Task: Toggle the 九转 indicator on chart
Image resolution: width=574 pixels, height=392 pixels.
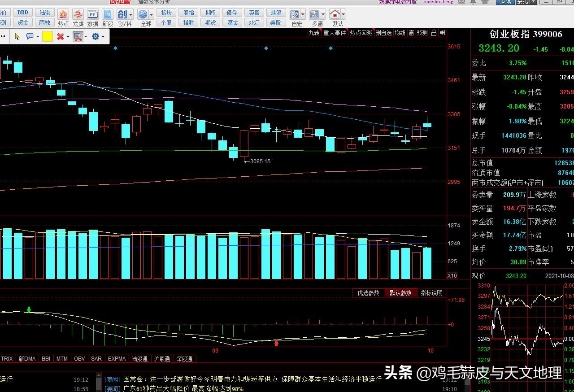Action: 314,33
